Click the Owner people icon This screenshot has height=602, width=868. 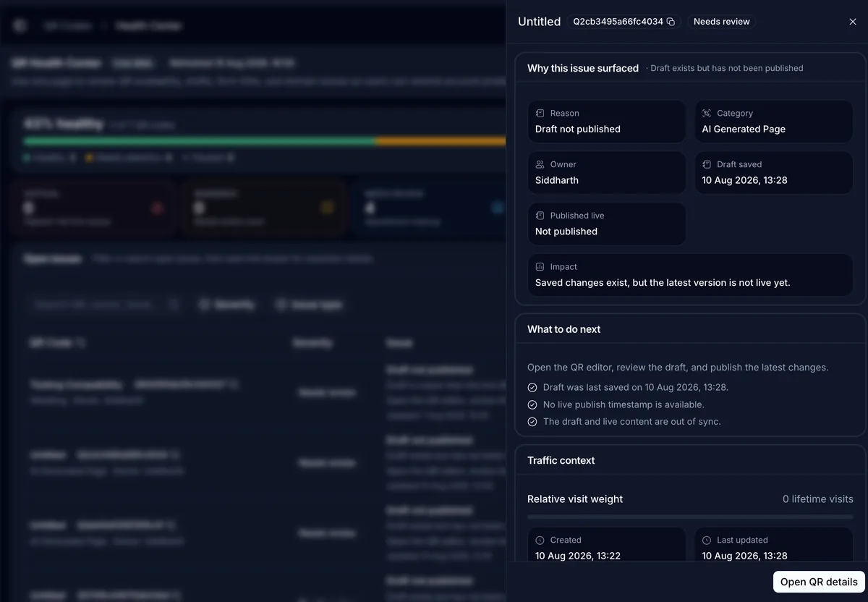click(x=540, y=165)
